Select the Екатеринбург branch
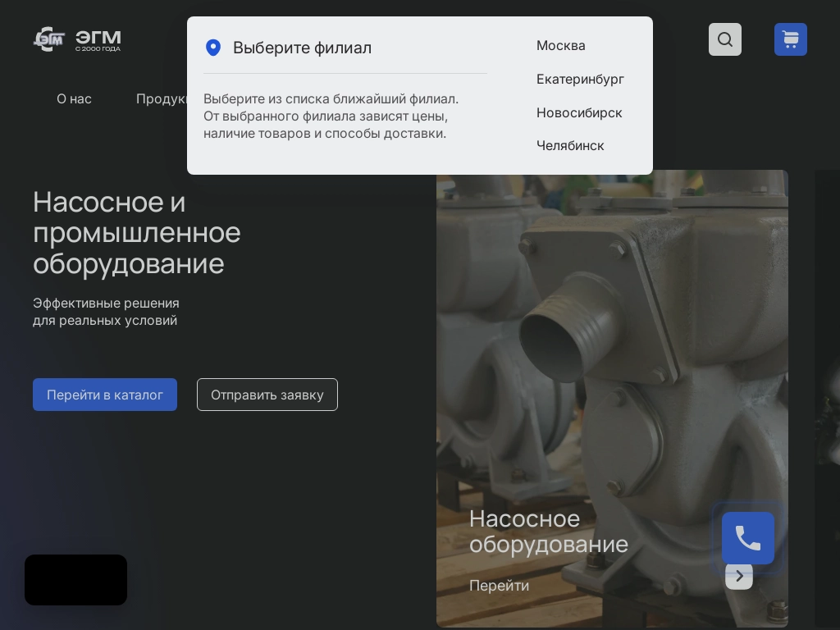 (x=580, y=80)
